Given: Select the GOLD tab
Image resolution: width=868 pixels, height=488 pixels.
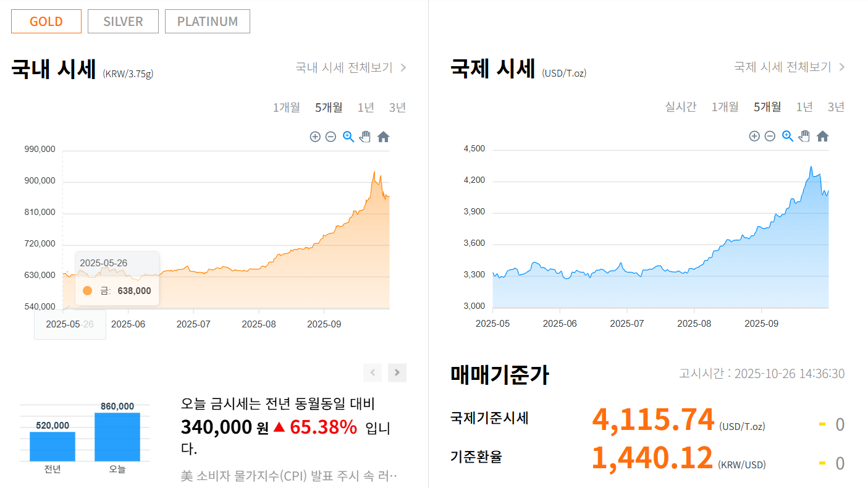Looking at the screenshot, I should pos(46,21).
